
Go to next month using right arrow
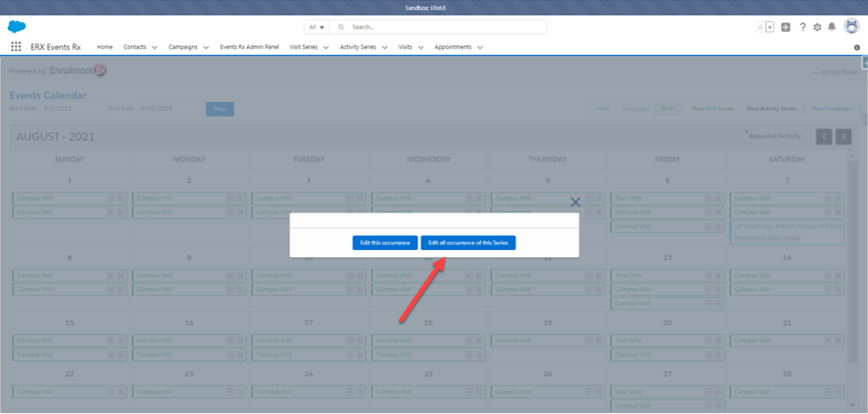tap(843, 136)
